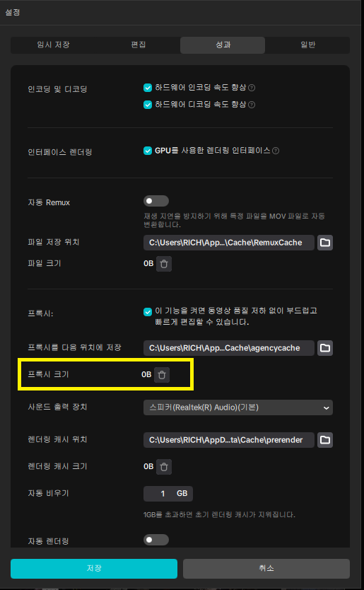Open the 임시 저장 tab
364x590 pixels.
(53, 45)
